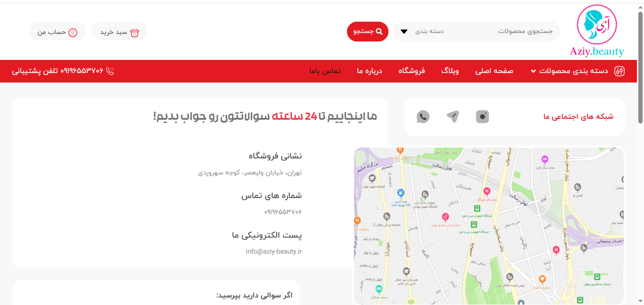The height and width of the screenshot is (305, 644).
Task: Go to the وبلاگ menu item
Action: click(450, 71)
